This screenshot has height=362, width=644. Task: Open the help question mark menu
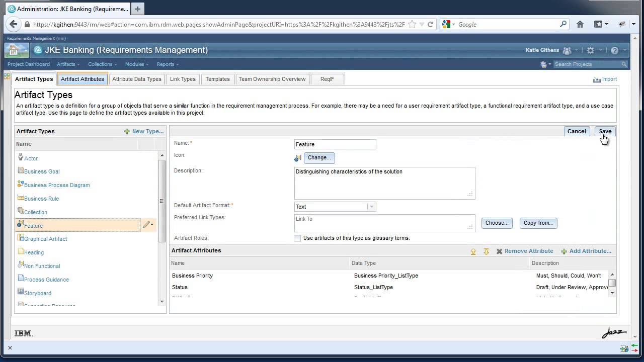(x=614, y=50)
